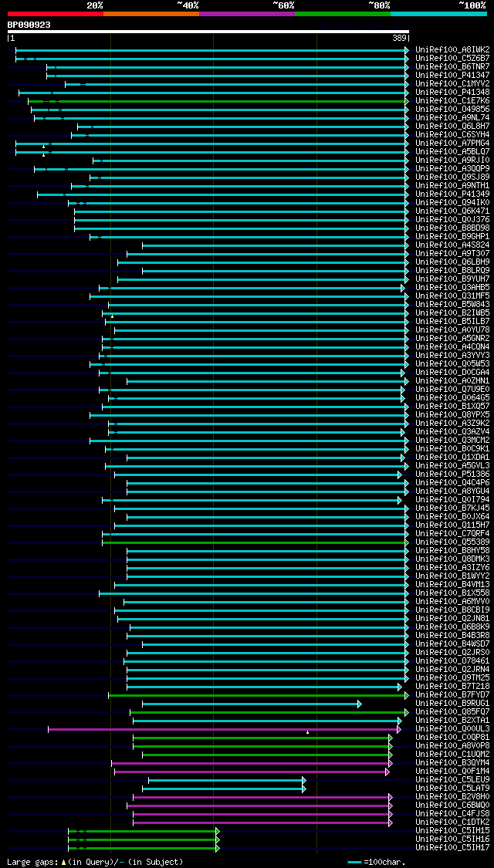Viewport: 494px width, 868px height.
Task: Click the UniRef100_C1UQM2 label
Action: click(452, 755)
